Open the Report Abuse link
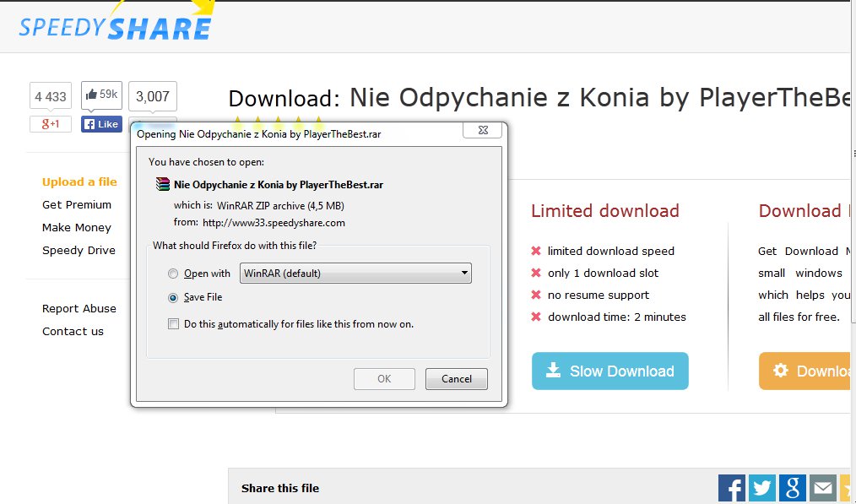Image resolution: width=856 pixels, height=504 pixels. point(79,308)
